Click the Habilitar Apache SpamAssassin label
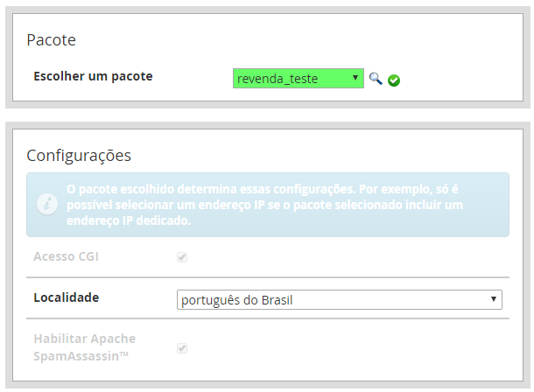 click(x=84, y=347)
